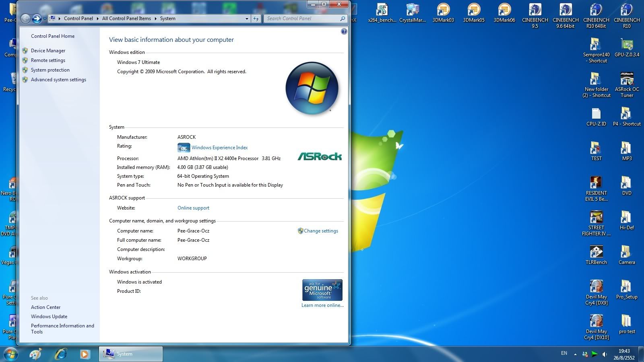Launch the 3DMark06 desktop shortcut
The width and height of the screenshot is (644, 362).
504,13
